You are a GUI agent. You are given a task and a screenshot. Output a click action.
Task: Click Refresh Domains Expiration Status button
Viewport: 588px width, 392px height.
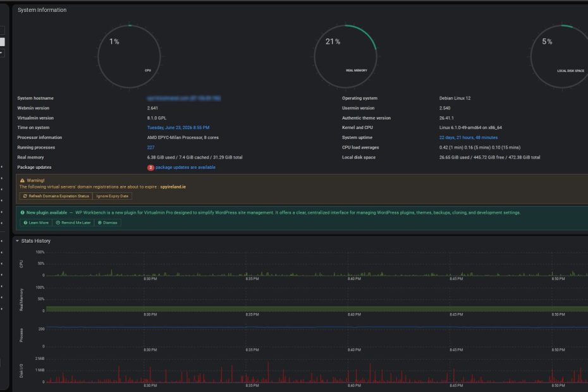[56, 196]
